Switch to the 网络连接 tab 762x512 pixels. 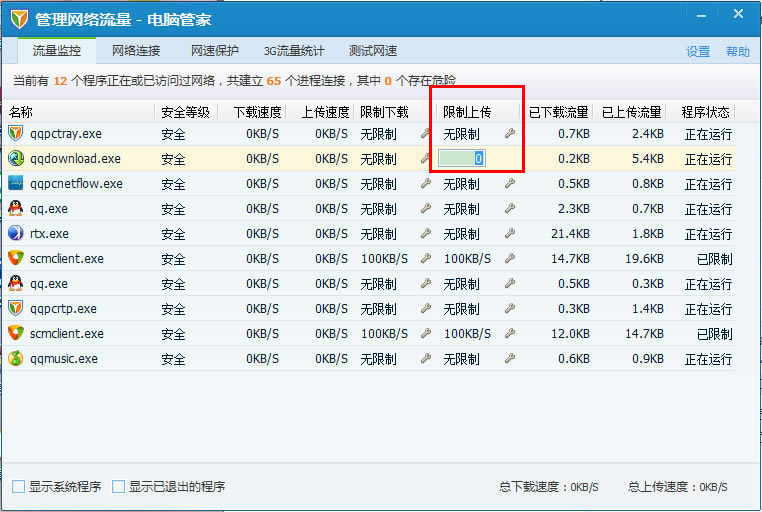(x=136, y=51)
